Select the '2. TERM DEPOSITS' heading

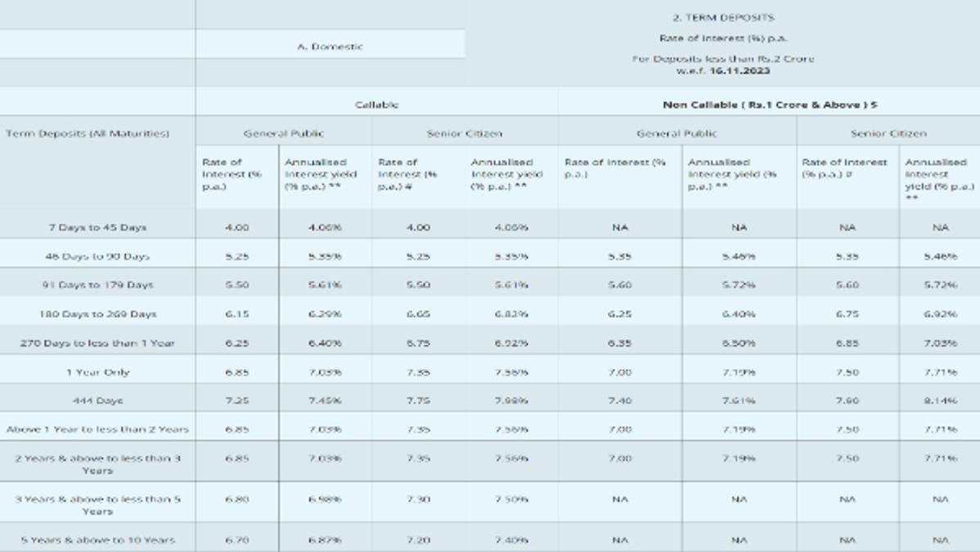pos(723,17)
